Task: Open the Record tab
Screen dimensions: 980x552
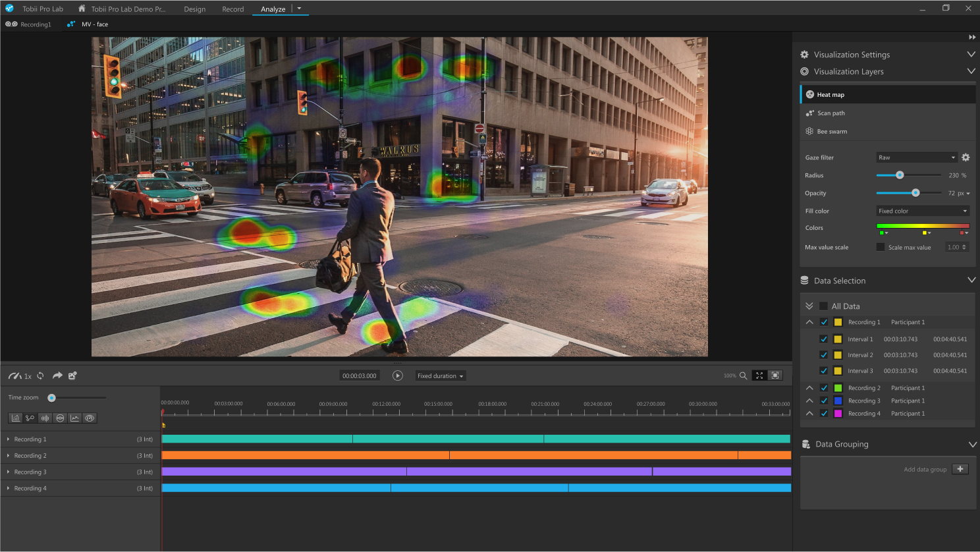Action: (232, 9)
